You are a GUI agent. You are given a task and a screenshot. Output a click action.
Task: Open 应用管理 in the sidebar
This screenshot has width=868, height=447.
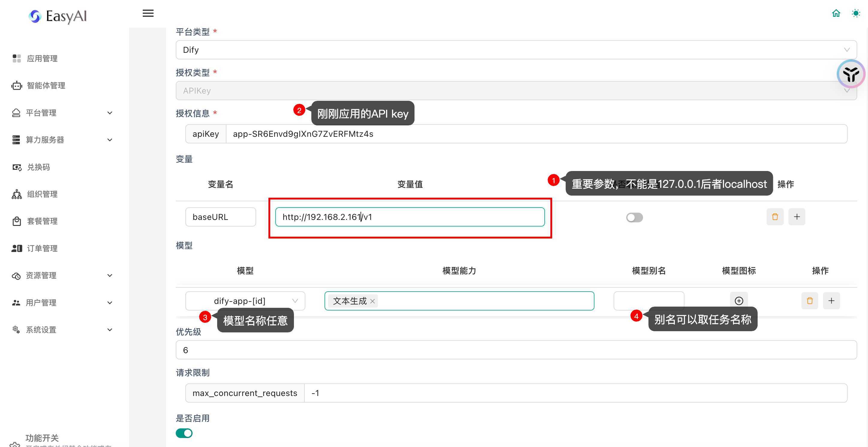click(x=42, y=59)
